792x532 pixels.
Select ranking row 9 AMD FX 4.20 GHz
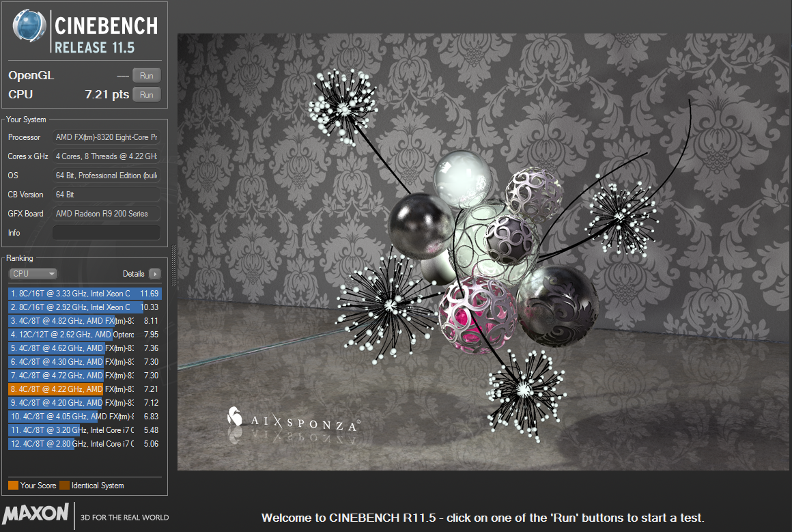tap(85, 403)
